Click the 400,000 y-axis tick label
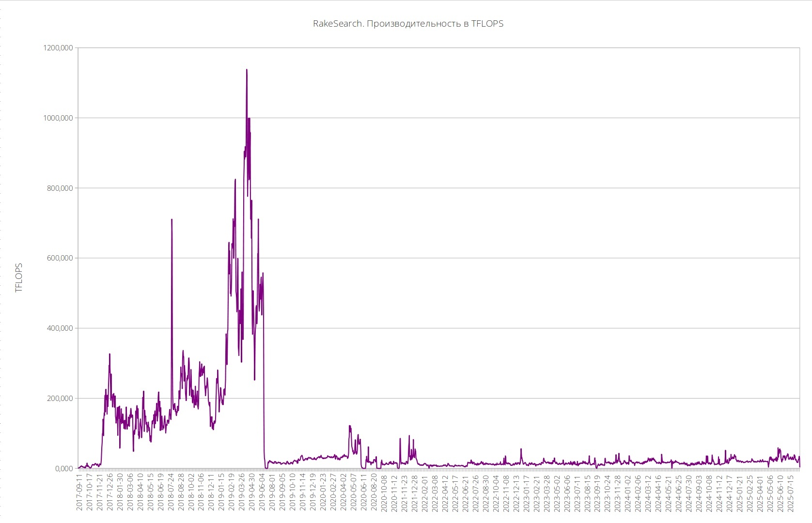The height and width of the screenshot is (523, 812). point(60,328)
